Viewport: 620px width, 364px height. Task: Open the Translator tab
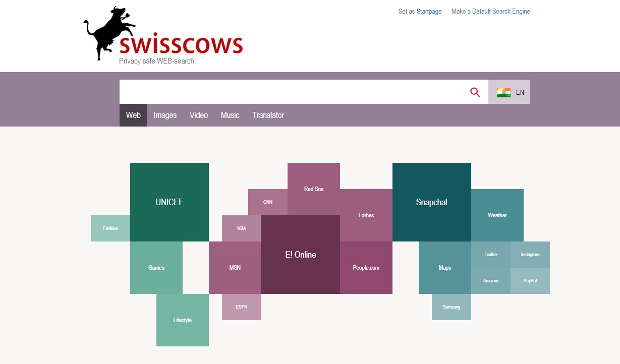tap(268, 115)
